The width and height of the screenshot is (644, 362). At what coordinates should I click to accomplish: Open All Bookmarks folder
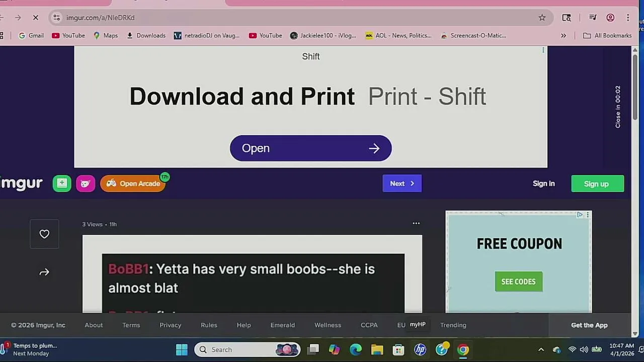click(x=607, y=36)
